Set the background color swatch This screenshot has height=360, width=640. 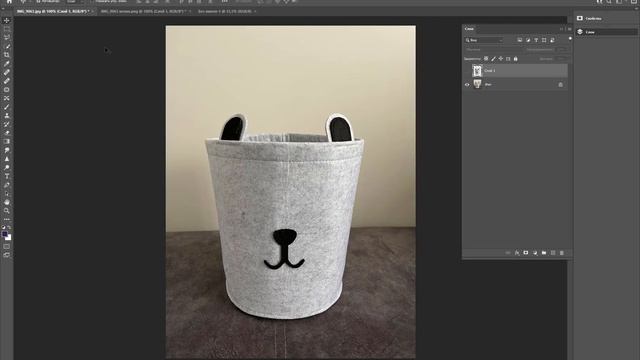point(9,238)
